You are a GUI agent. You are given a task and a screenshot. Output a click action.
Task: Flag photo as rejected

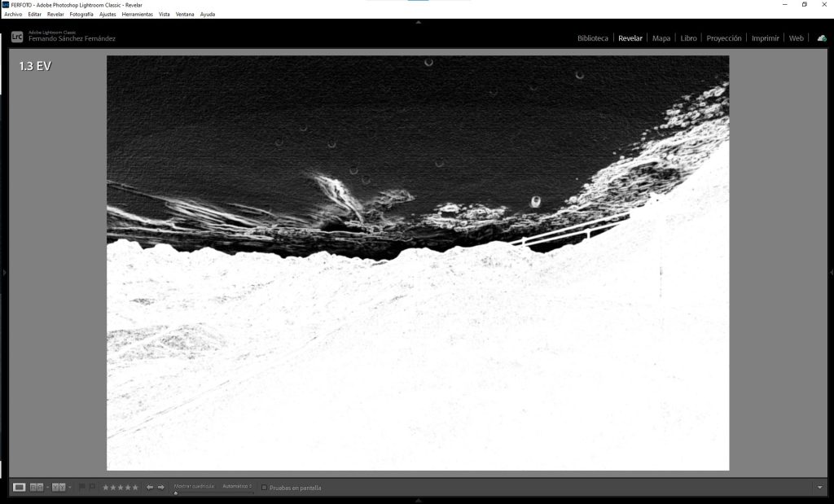92,487
